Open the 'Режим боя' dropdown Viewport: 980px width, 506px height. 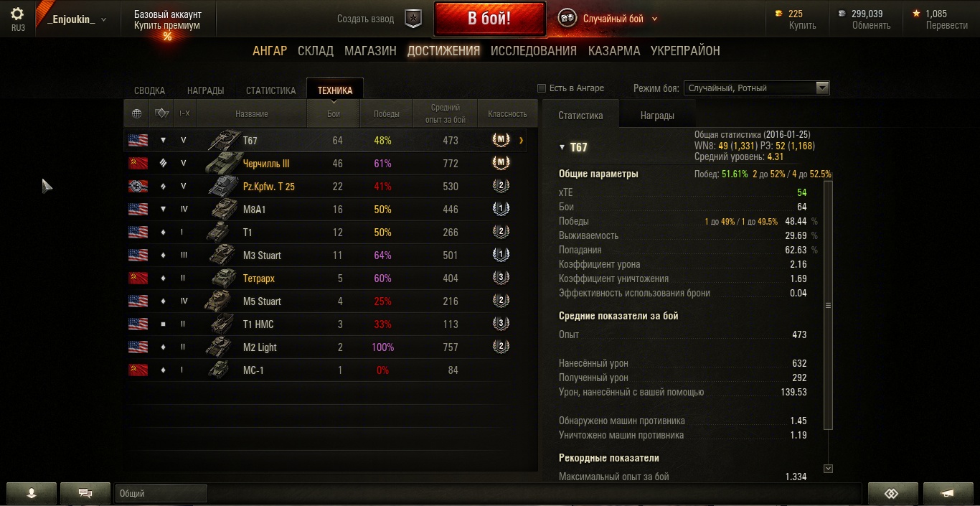pyautogui.click(x=756, y=88)
